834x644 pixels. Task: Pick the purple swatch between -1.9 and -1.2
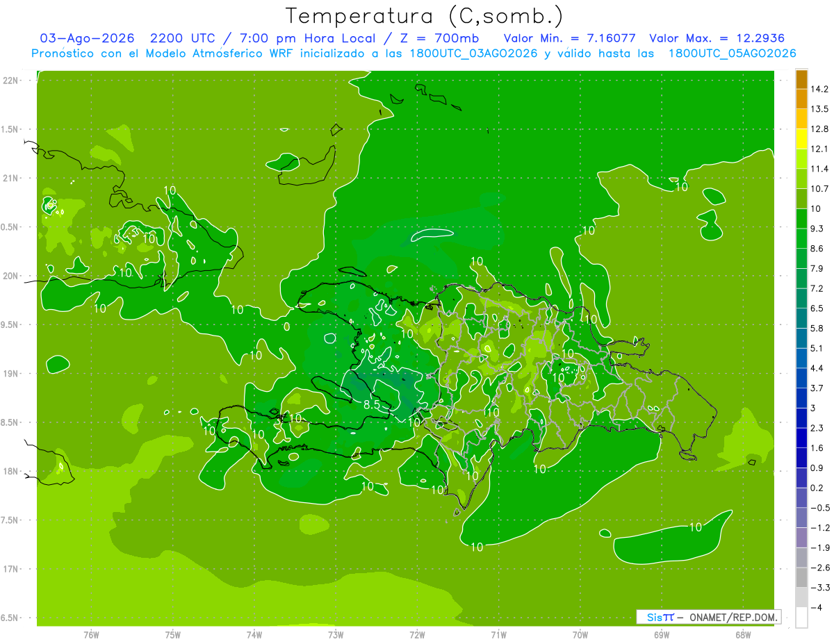pos(801,538)
